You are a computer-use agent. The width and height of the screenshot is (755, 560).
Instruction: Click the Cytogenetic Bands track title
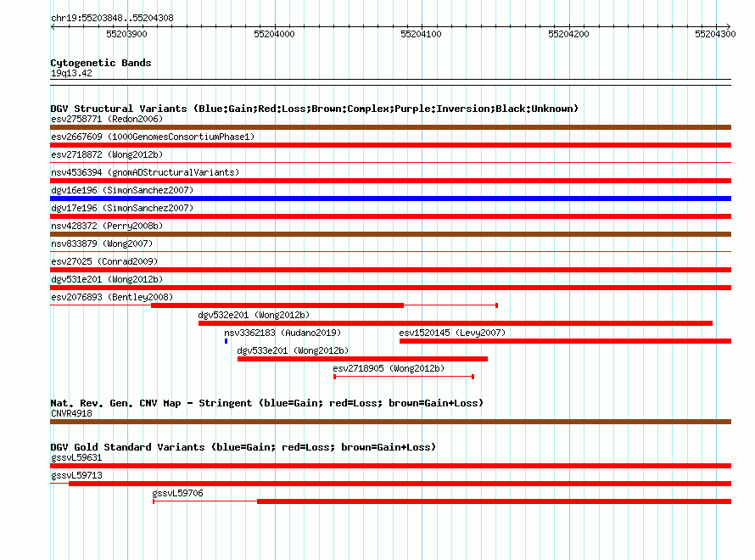pyautogui.click(x=101, y=63)
